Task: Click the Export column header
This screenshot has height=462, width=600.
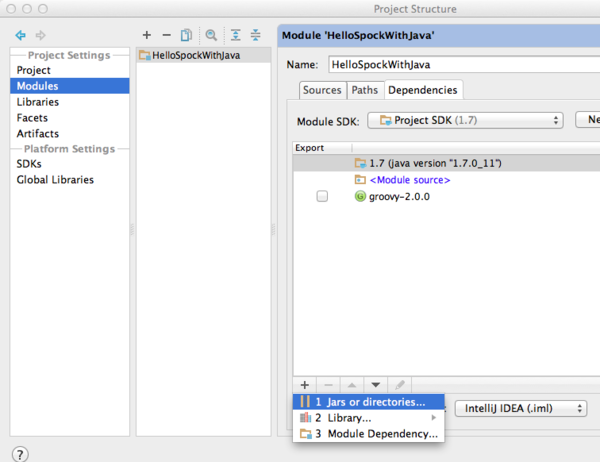Action: (322, 148)
